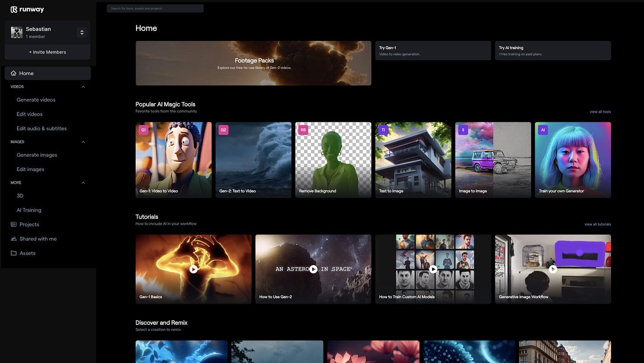Collapse the Videos section chevron

pyautogui.click(x=83, y=87)
